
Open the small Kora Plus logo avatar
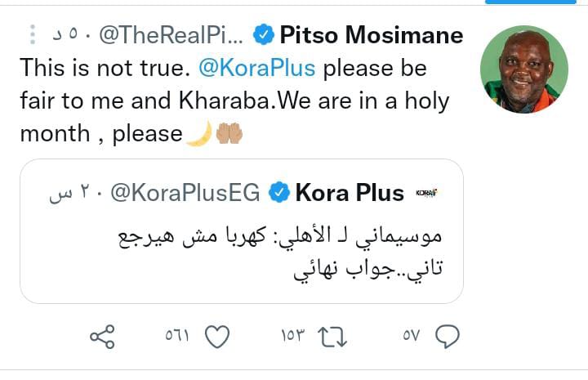pos(426,193)
